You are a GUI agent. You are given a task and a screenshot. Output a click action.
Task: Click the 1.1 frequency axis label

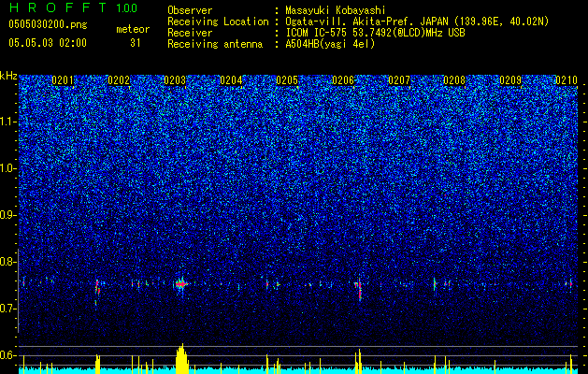pyautogui.click(x=8, y=122)
